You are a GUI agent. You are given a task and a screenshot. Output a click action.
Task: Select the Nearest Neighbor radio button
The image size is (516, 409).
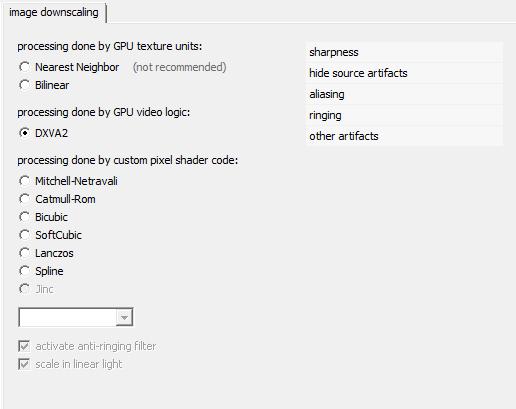click(24, 67)
